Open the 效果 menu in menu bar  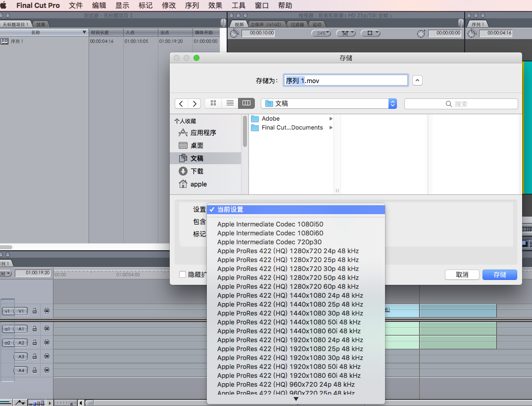[x=215, y=5]
